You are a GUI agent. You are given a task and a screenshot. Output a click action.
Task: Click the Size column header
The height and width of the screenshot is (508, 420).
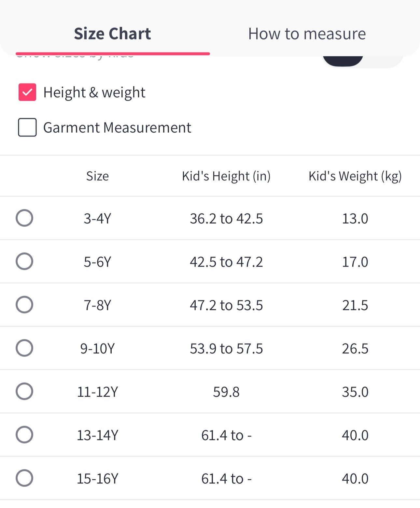[x=97, y=176]
